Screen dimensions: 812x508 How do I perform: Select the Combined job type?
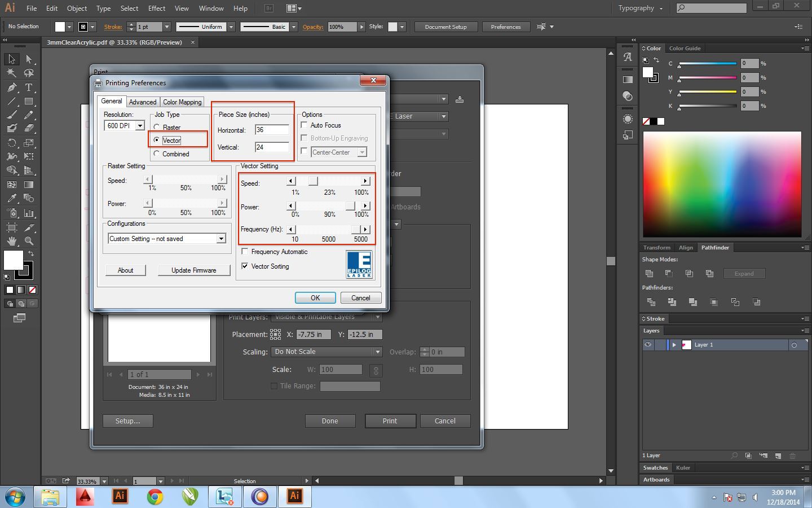[x=157, y=154]
